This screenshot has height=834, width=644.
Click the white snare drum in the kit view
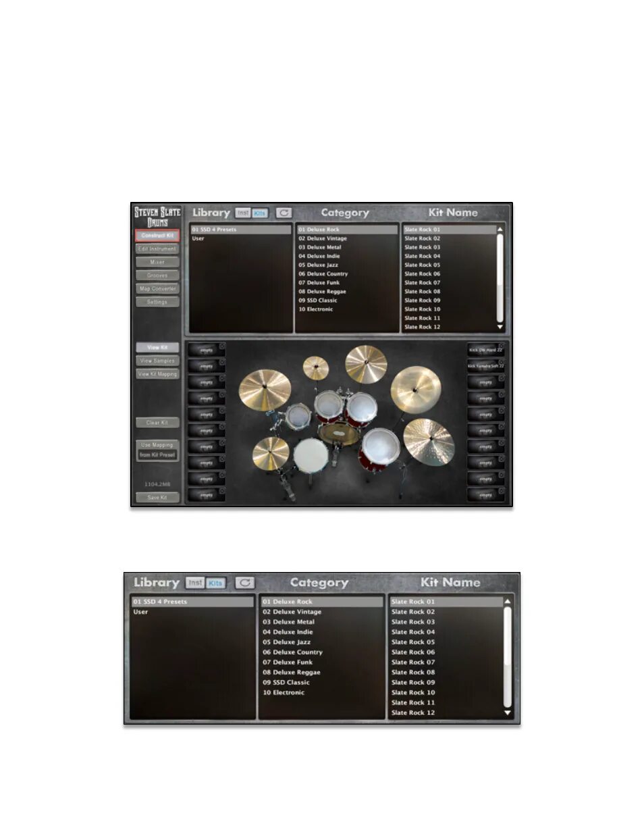pos(311,454)
